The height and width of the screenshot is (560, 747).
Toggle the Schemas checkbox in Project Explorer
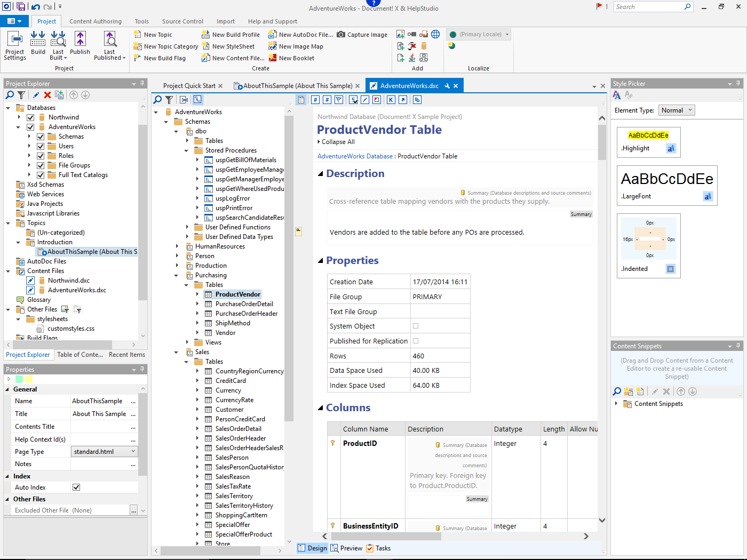point(41,137)
